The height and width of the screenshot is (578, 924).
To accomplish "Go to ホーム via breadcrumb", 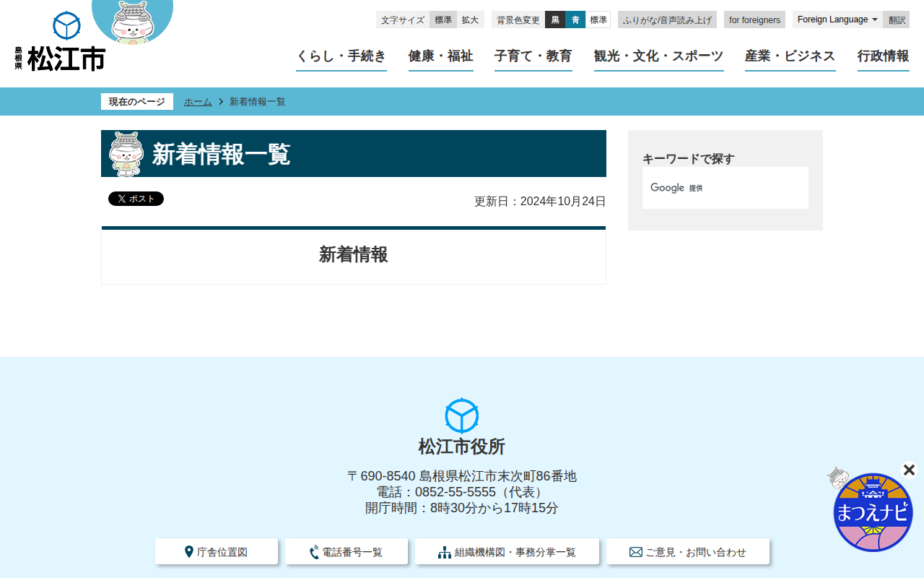I will click(x=198, y=102).
